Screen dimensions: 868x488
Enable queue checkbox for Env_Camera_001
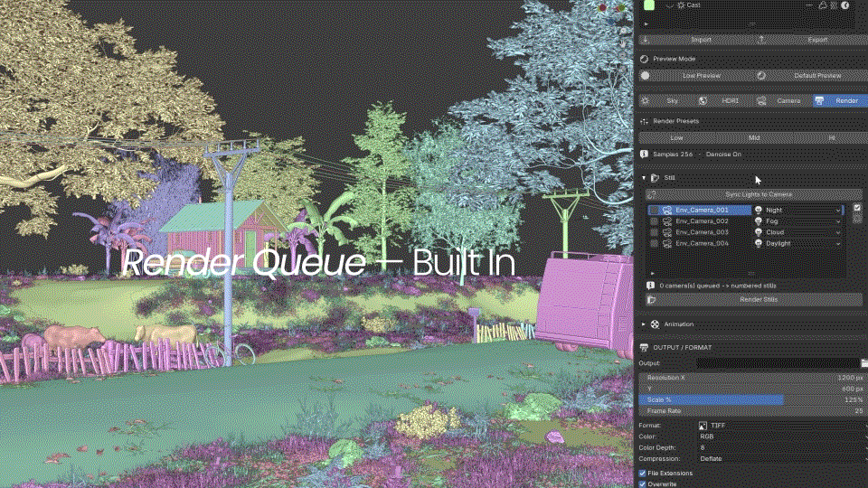click(655, 211)
